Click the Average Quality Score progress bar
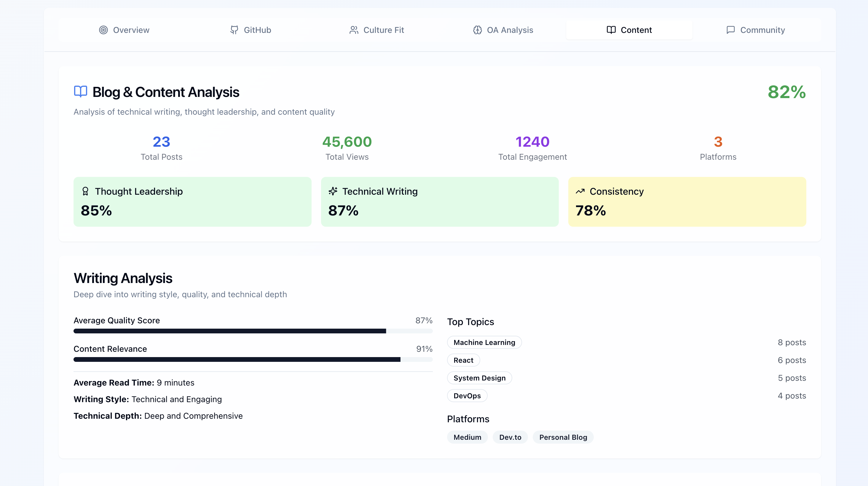The image size is (868, 486). [x=253, y=331]
